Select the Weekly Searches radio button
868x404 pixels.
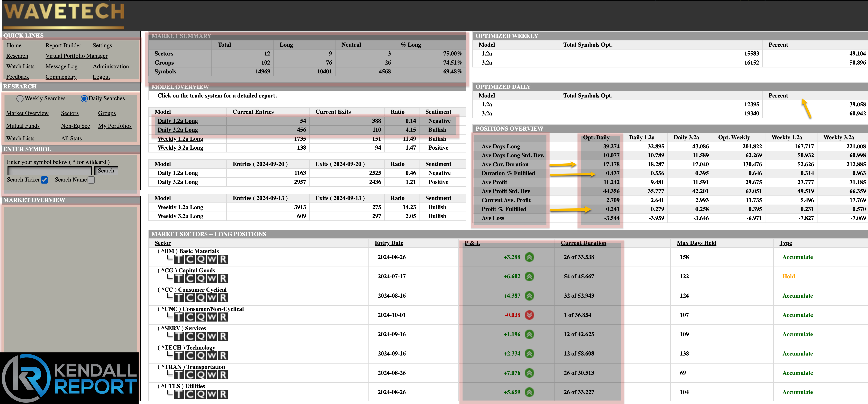coord(20,99)
